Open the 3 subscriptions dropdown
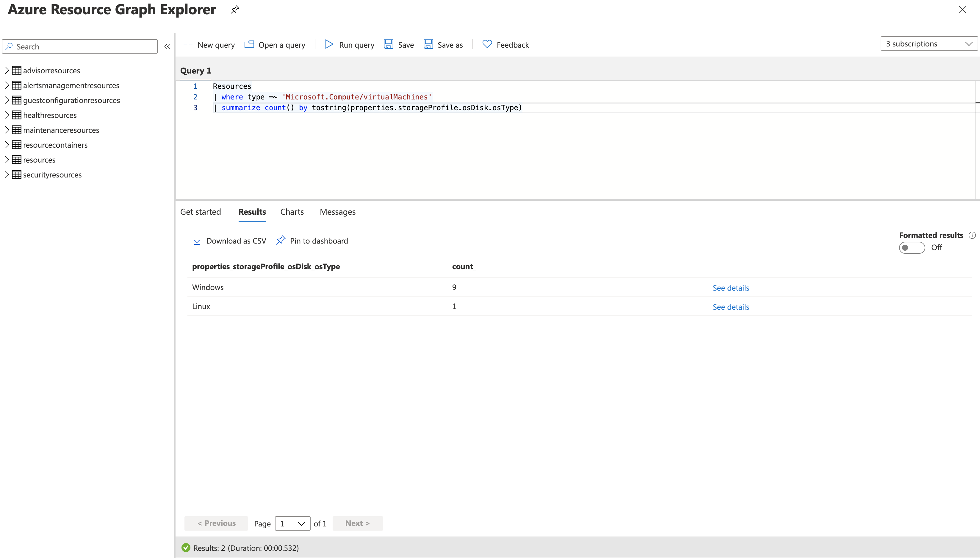Image resolution: width=980 pixels, height=558 pixels. click(x=929, y=44)
